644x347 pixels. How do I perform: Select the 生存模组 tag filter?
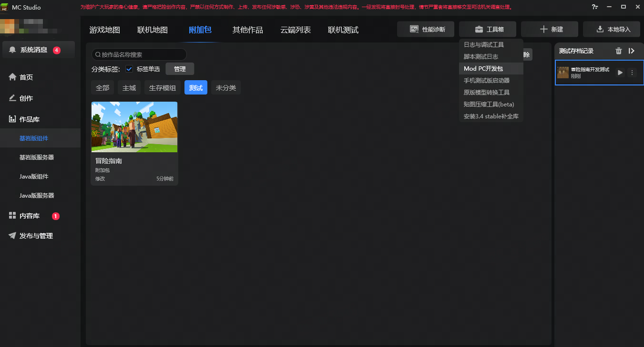point(163,88)
